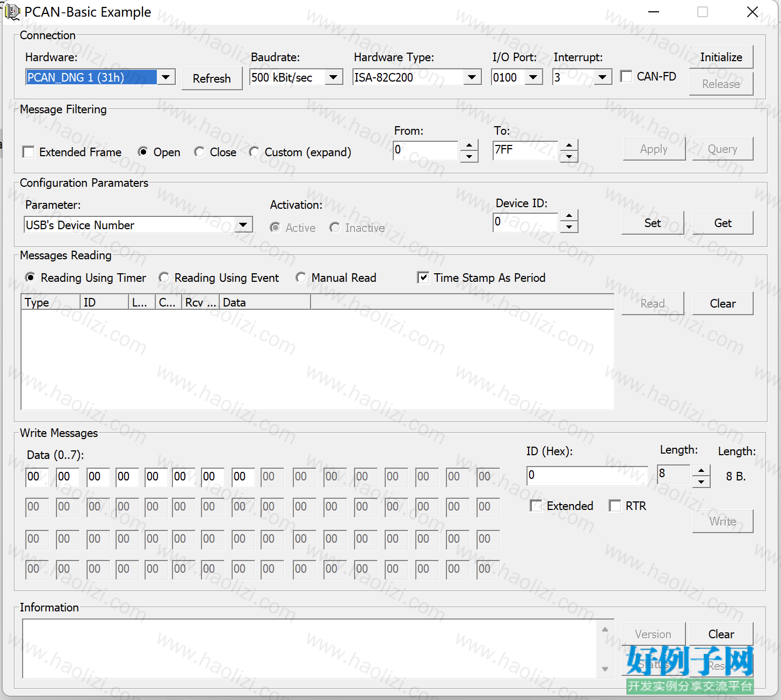Increase the To filter value
Image resolution: width=781 pixels, height=700 pixels.
[569, 145]
